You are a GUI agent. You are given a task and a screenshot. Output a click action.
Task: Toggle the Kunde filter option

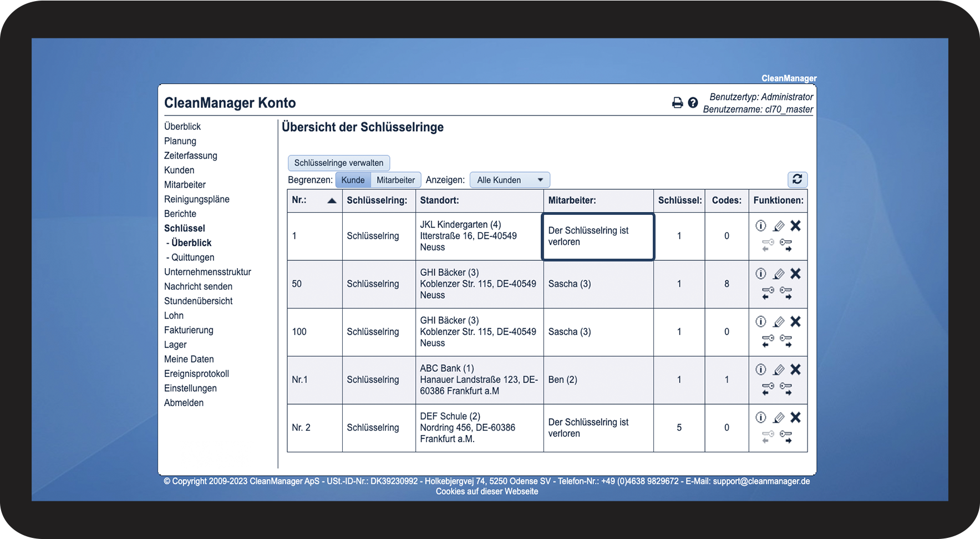(353, 180)
